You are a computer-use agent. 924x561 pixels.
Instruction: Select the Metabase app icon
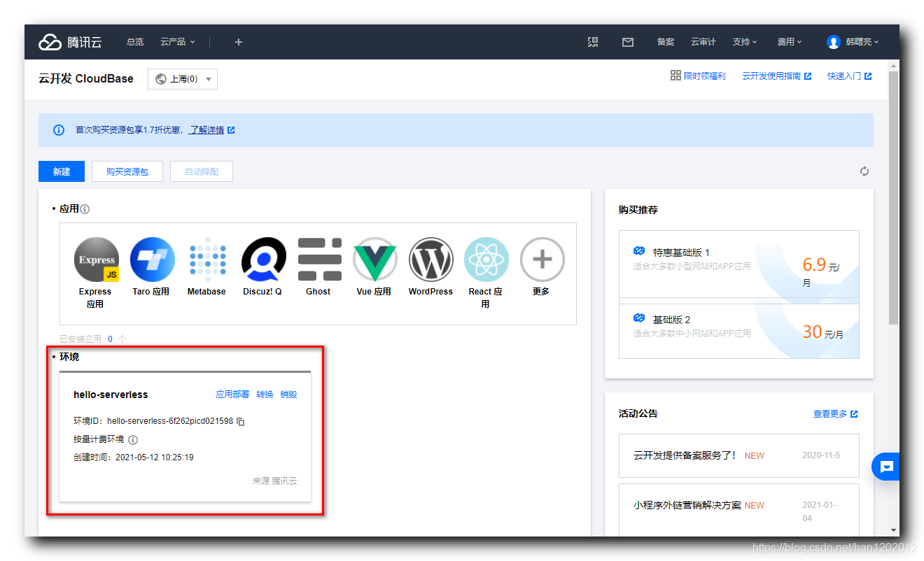pos(207,260)
